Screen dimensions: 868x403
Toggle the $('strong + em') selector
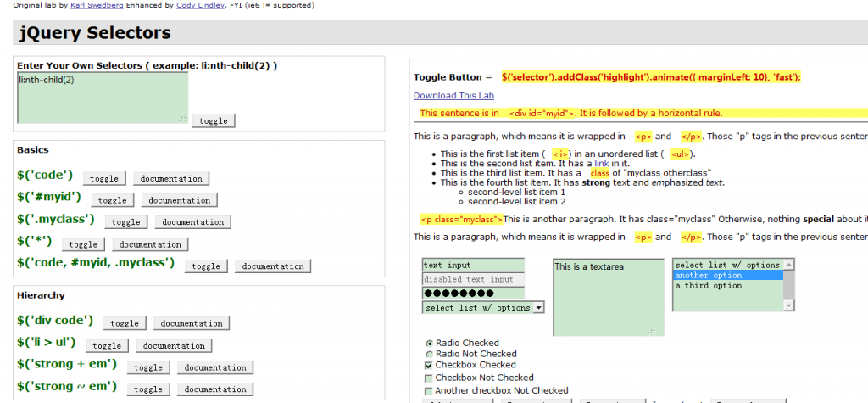pyautogui.click(x=148, y=367)
